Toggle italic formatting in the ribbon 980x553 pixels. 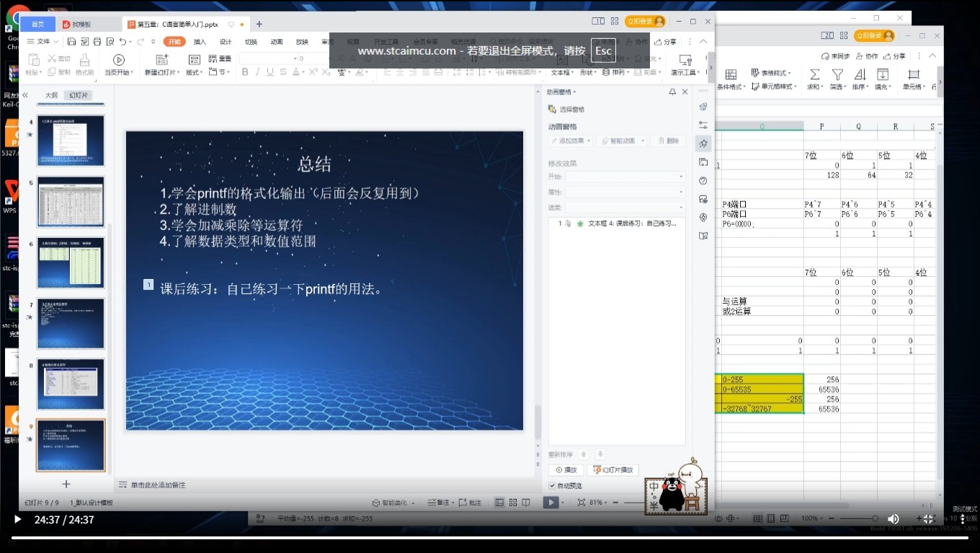[257, 72]
